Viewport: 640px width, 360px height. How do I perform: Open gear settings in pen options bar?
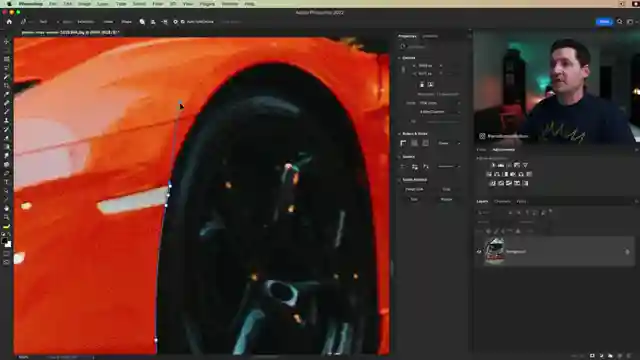point(176,22)
